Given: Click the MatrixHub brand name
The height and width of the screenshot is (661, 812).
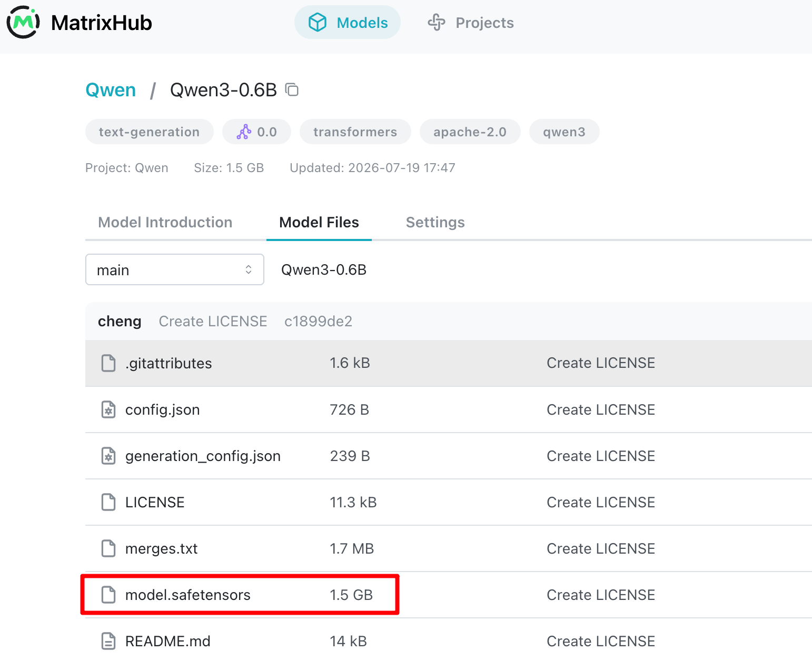Looking at the screenshot, I should (102, 23).
